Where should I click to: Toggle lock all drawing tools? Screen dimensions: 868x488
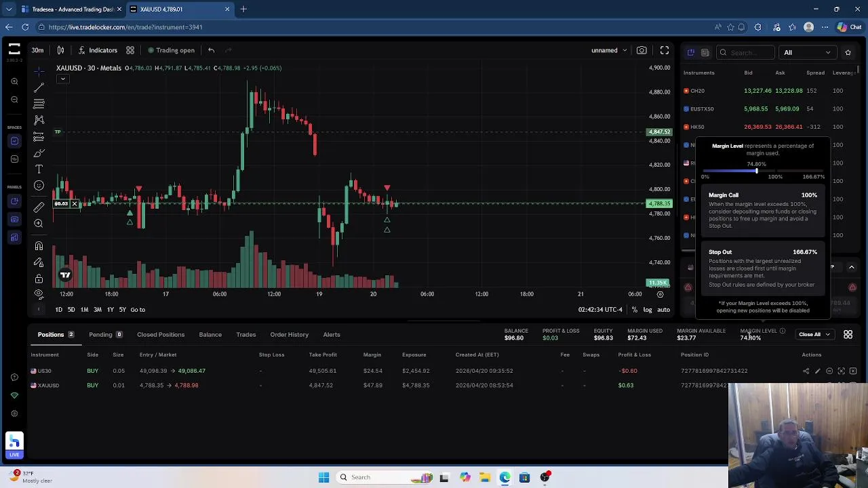pyautogui.click(x=39, y=279)
